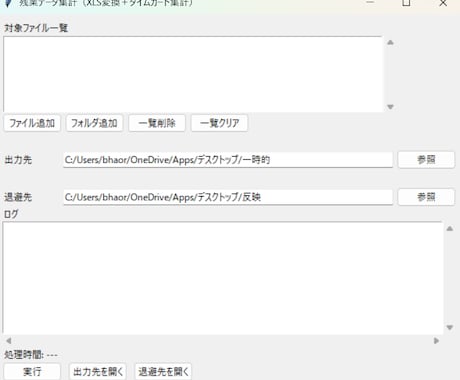The image size is (460, 380).
Task: Click 参照 button next to 退避先
Action: [426, 197]
